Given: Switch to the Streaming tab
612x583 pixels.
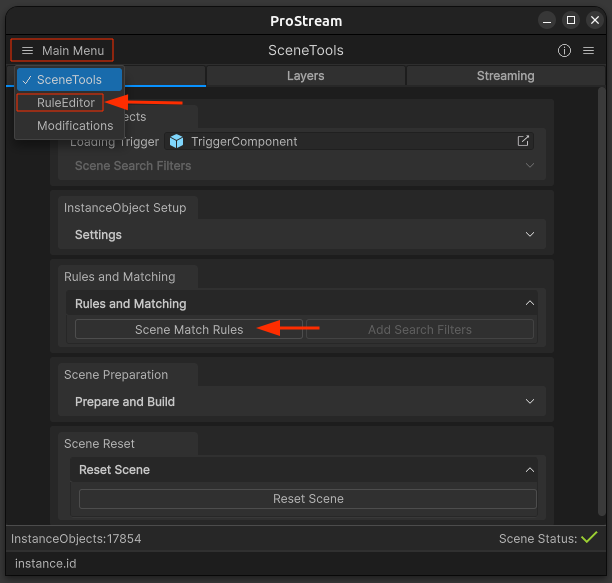Looking at the screenshot, I should click(505, 76).
